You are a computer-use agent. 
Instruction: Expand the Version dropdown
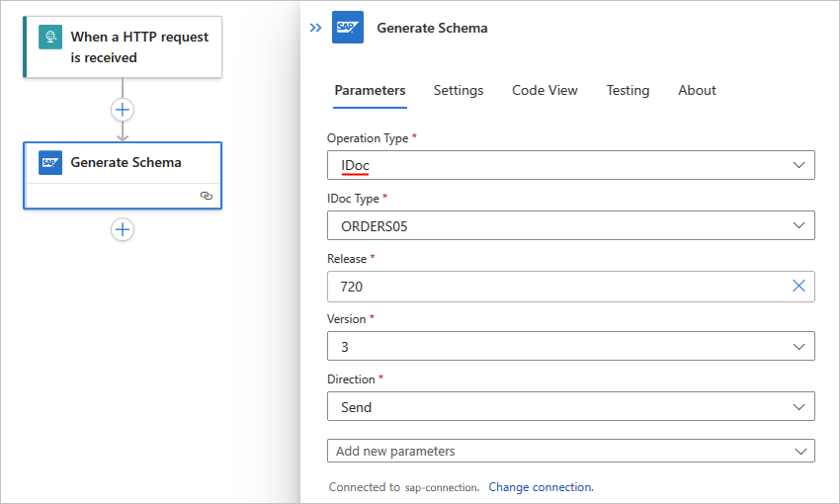click(798, 347)
